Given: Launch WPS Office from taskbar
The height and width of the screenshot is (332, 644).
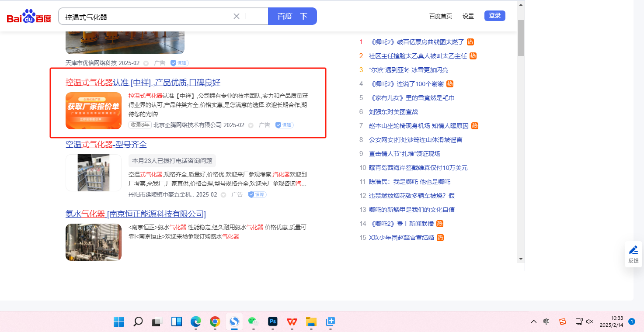Looking at the screenshot, I should [x=292, y=322].
